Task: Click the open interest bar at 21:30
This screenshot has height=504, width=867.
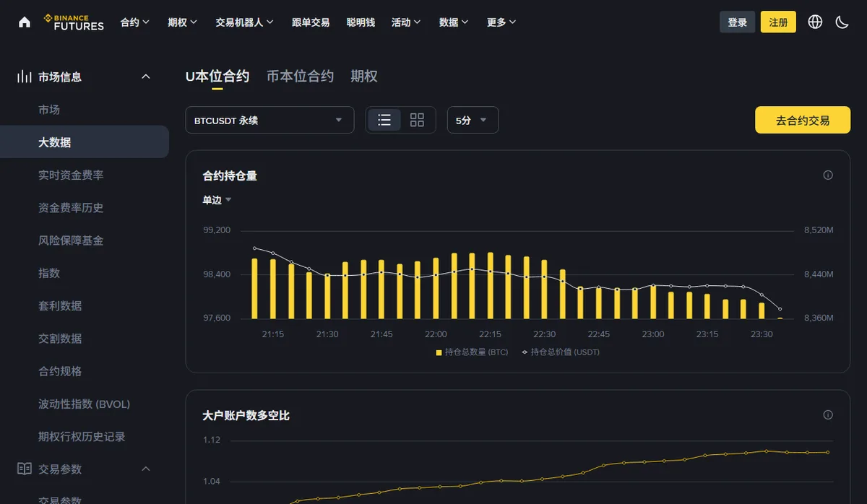Action: click(x=327, y=297)
